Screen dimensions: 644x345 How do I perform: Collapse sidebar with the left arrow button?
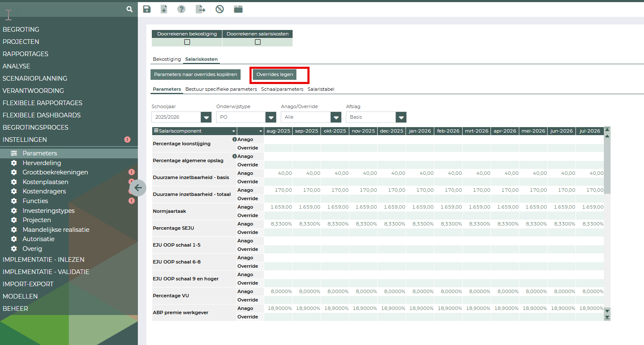click(x=138, y=188)
